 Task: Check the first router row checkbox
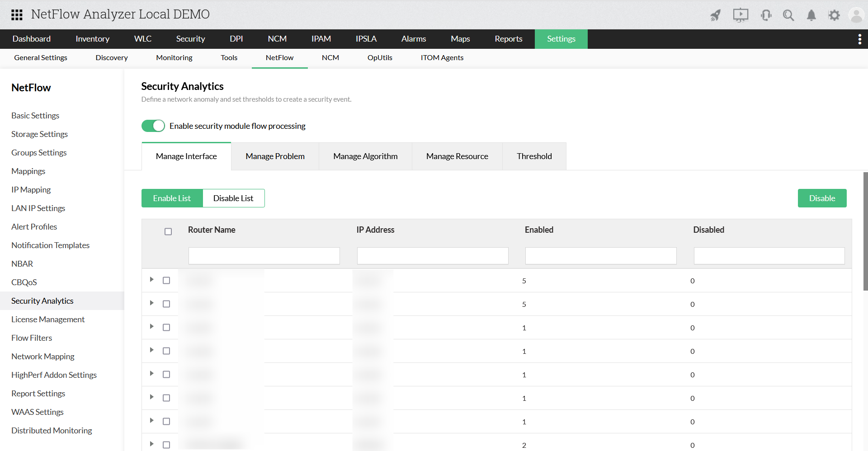[166, 280]
